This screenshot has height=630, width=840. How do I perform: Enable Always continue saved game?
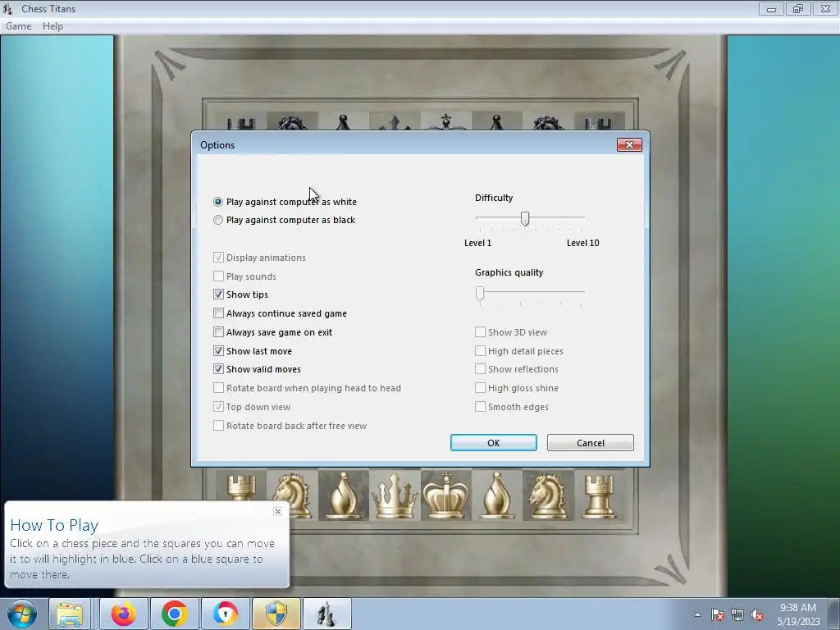tap(218, 313)
